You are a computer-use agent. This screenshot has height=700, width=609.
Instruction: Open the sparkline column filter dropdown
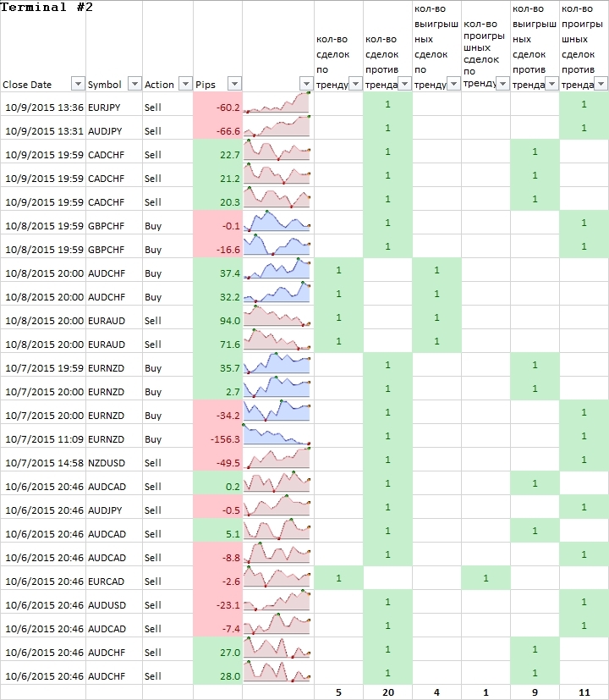pos(306,84)
